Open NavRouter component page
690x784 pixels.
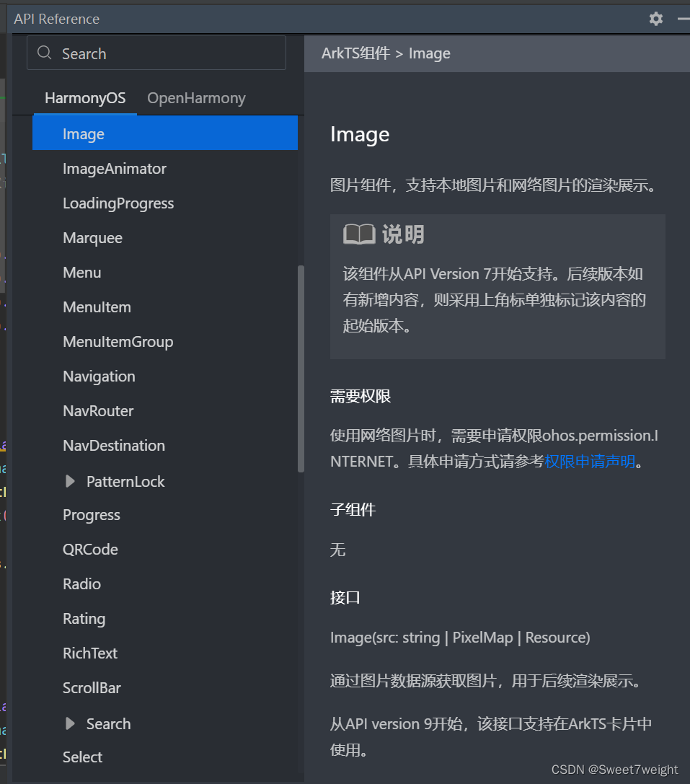98,411
